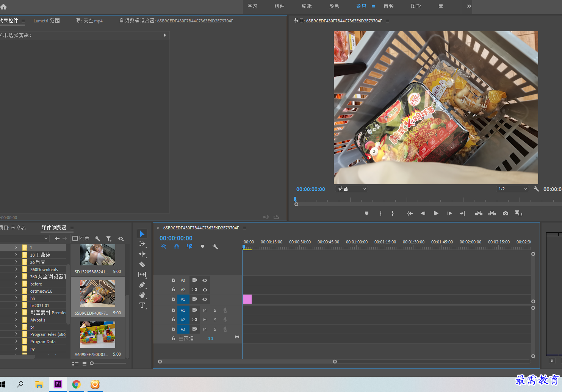
Task: Switch to 组件 workspace
Action: click(x=280, y=6)
